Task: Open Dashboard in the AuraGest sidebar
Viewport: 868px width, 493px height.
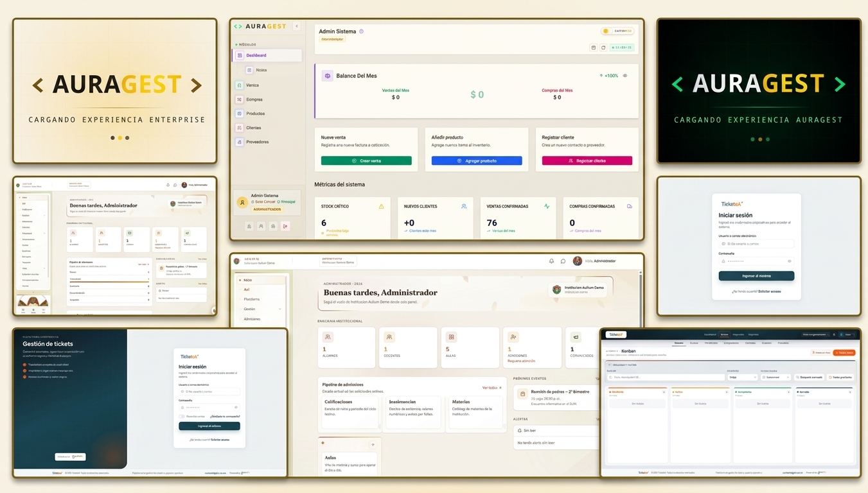Action: click(x=267, y=56)
